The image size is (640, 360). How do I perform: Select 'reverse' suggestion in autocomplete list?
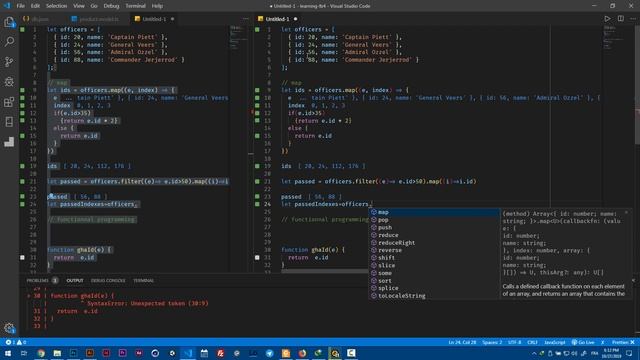[x=434, y=250]
